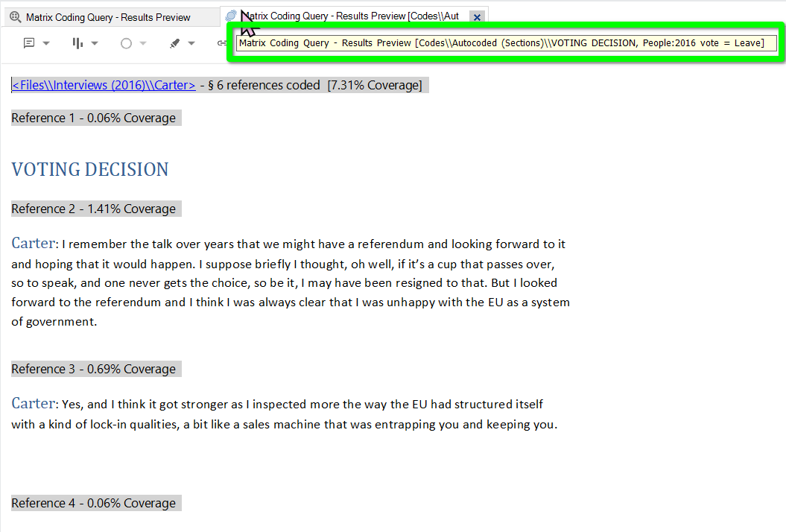The image size is (786, 532).
Task: Open the highlighter dropdown arrow
Action: [191, 43]
